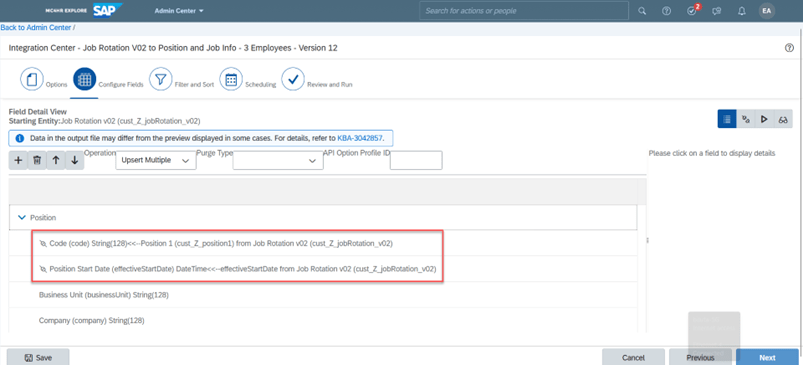
Task: Focus the search for actions or people field
Action: (524, 11)
